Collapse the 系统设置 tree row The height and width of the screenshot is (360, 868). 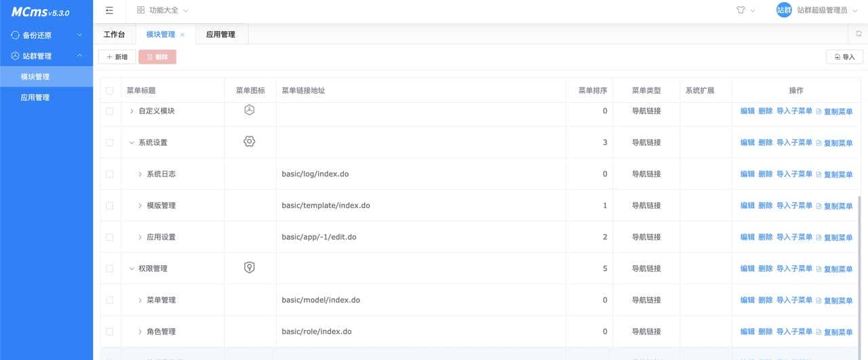click(x=132, y=142)
